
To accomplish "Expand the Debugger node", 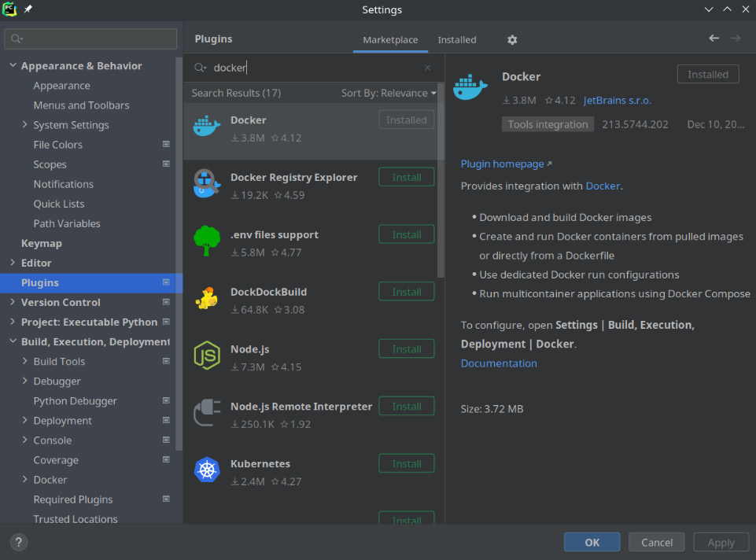I will (x=24, y=381).
